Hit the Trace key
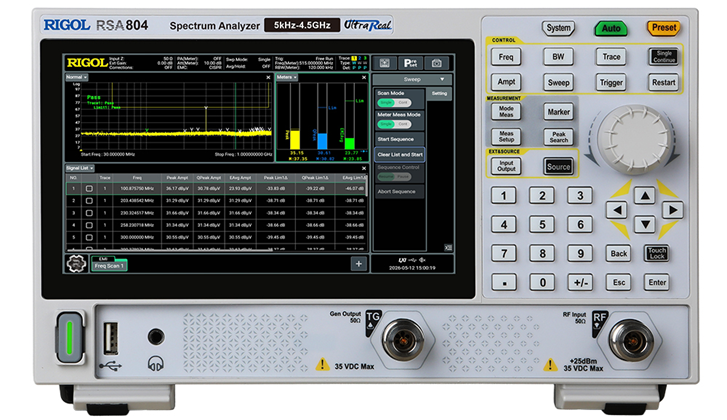 (611, 57)
